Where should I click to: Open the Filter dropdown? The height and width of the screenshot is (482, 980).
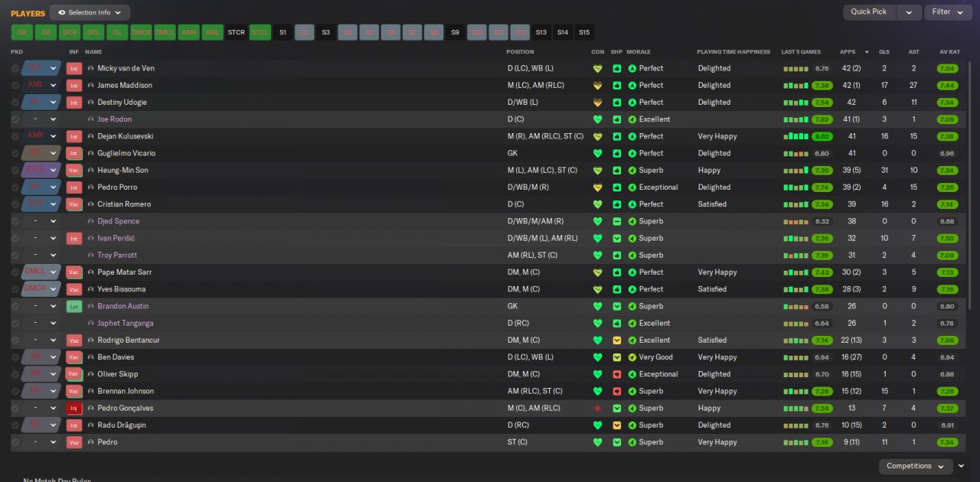[948, 12]
